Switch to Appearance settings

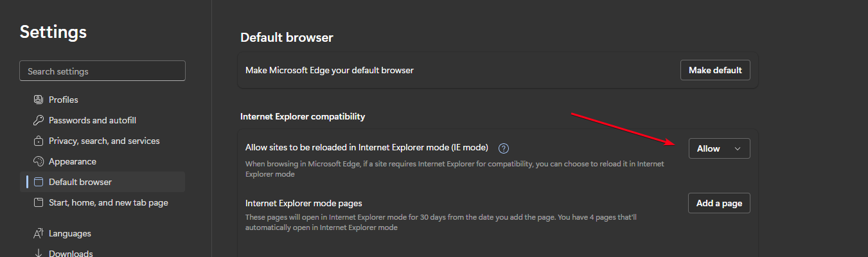click(73, 161)
